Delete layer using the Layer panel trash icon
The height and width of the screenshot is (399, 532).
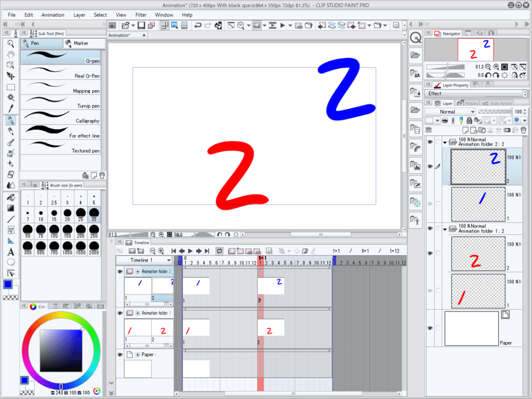[523, 130]
